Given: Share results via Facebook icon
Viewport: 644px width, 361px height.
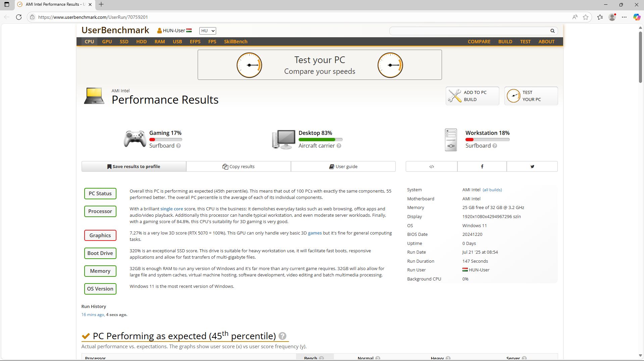Looking at the screenshot, I should (x=482, y=166).
